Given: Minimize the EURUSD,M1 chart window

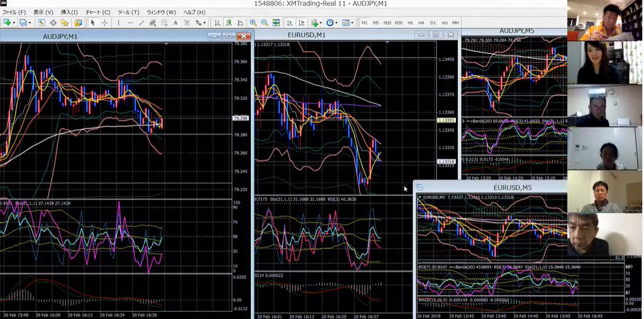Looking at the screenshot, I should (x=420, y=35).
